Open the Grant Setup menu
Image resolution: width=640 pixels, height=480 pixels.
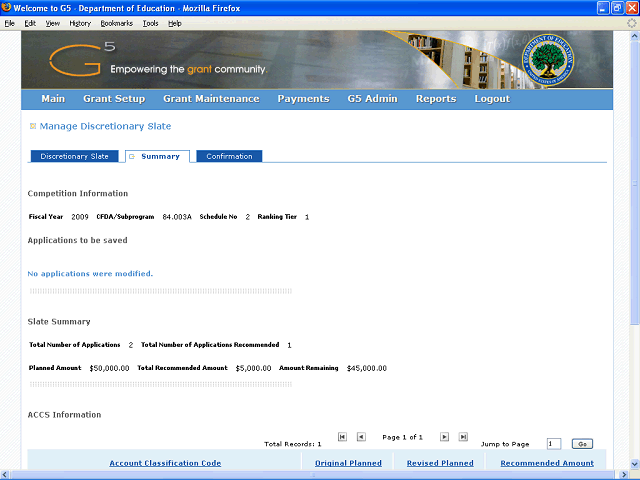pyautogui.click(x=114, y=99)
